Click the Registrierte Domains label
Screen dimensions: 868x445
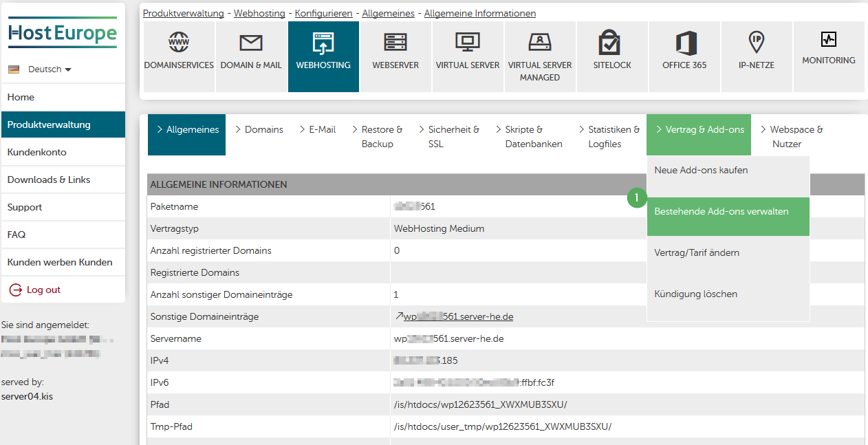pos(195,273)
